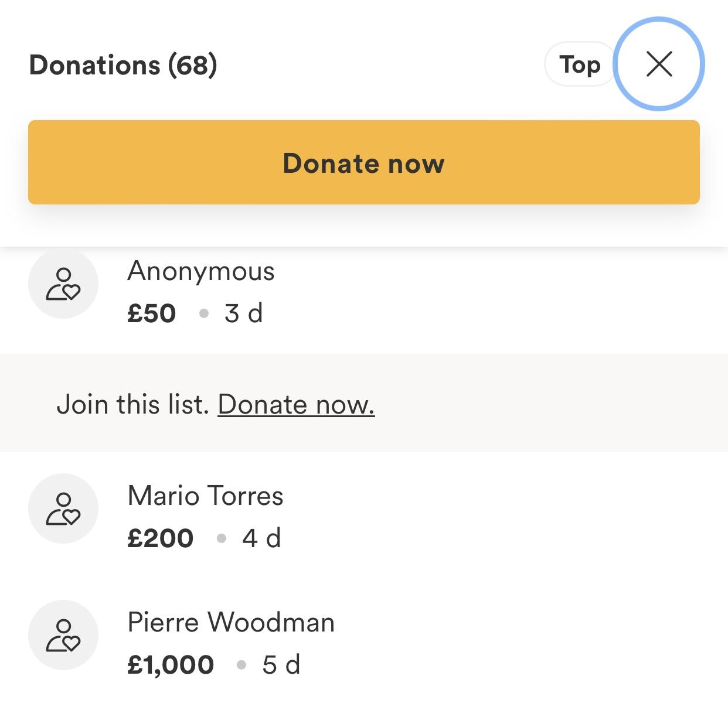The height and width of the screenshot is (710, 728).
Task: Switch to Top donations view
Action: click(579, 64)
